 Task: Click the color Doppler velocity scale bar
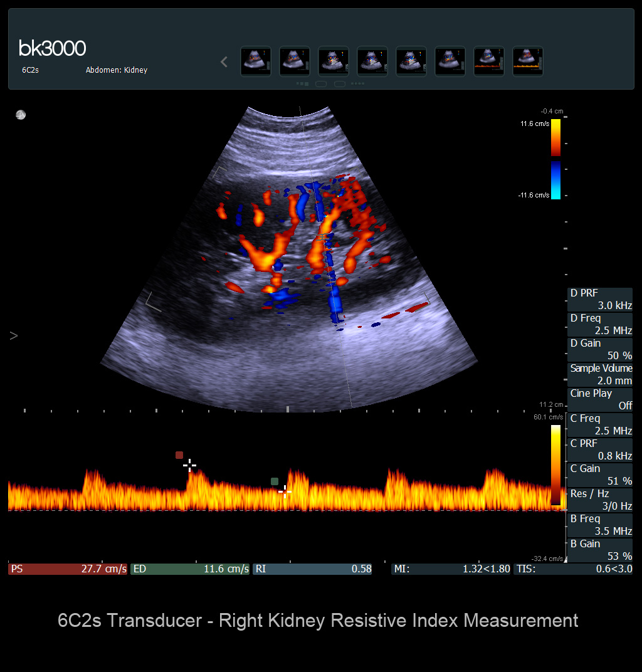point(555,159)
